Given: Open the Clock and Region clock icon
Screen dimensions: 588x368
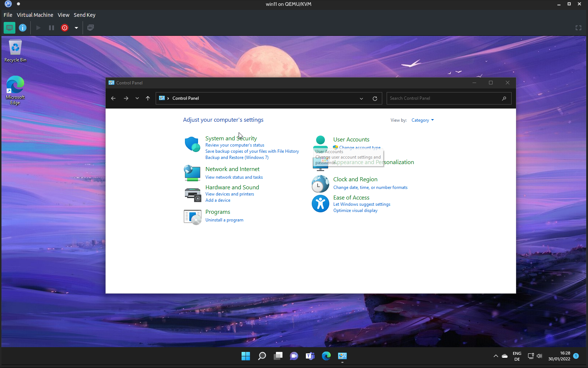Looking at the screenshot, I should click(x=320, y=184).
